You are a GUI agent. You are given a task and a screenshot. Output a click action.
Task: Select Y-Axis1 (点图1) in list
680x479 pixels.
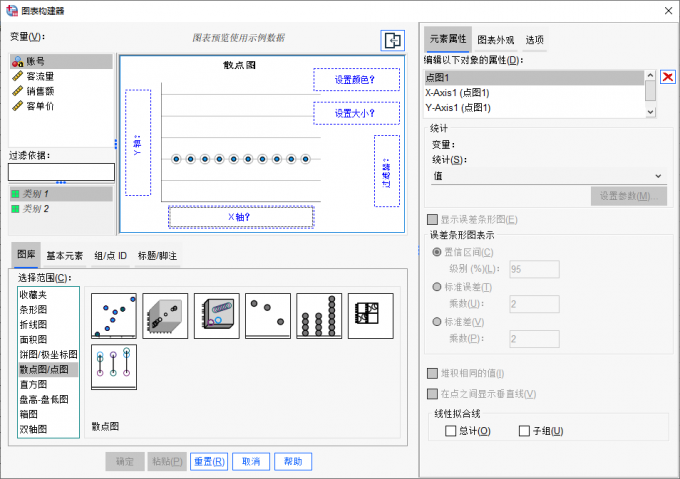(x=534, y=108)
